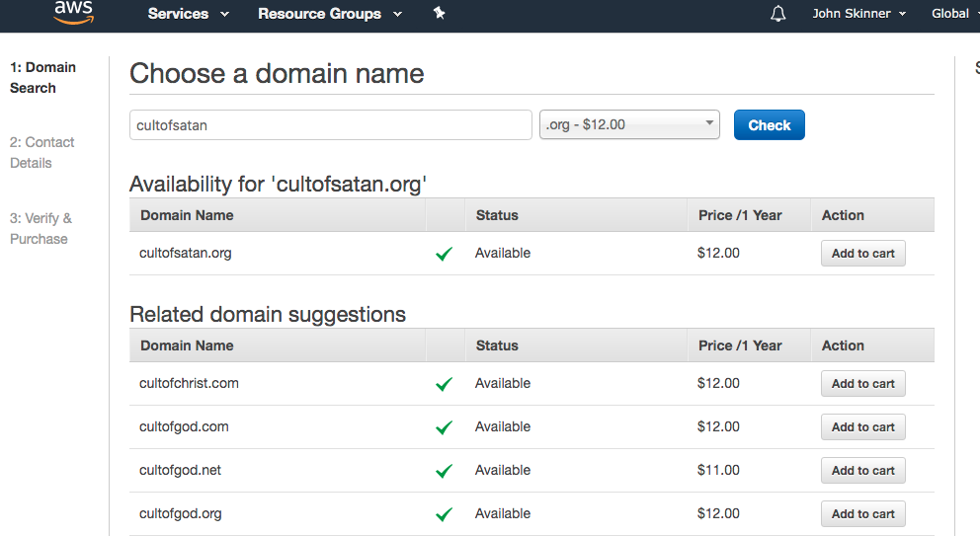Select step 3 Verify & Purchase
This screenshot has width=980, height=536.
[41, 229]
